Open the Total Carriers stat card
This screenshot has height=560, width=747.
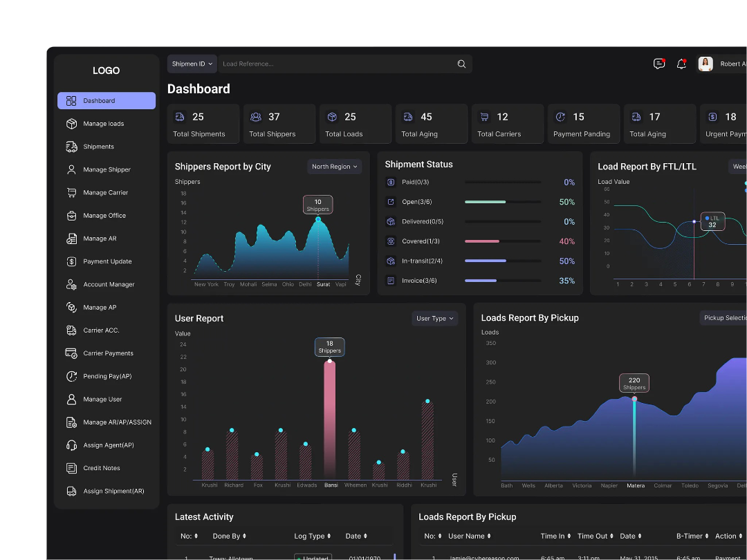[x=508, y=124]
